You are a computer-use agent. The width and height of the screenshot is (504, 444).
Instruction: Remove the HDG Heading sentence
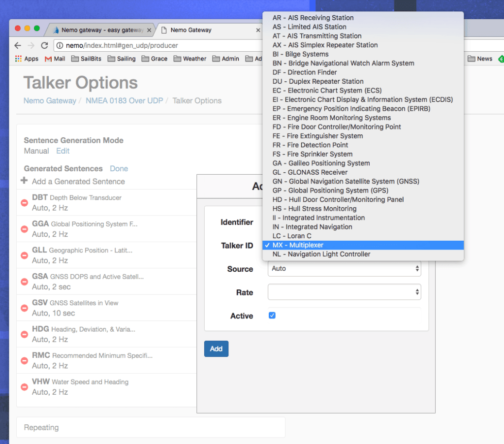pos(24,335)
